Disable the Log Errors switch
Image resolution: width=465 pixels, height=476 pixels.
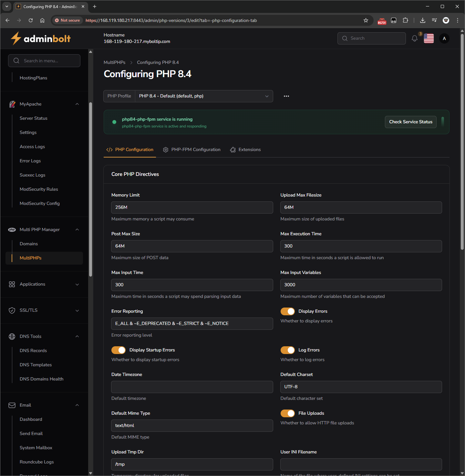(x=287, y=350)
